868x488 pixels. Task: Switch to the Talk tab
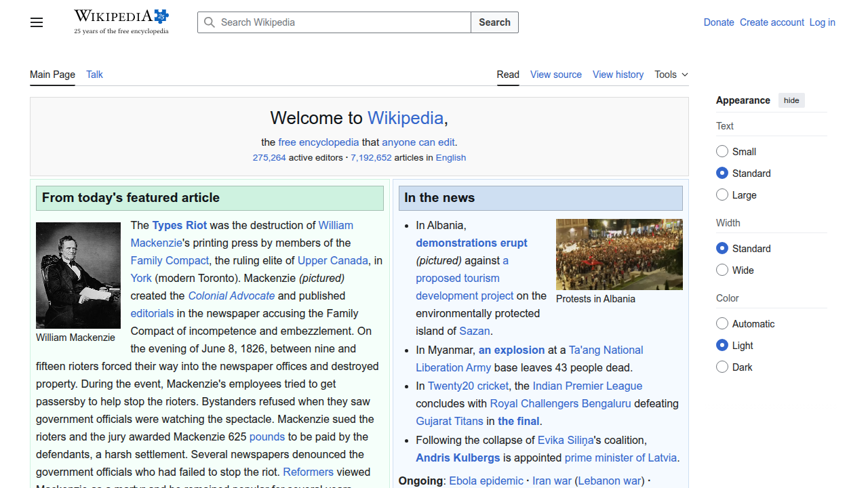[94, 75]
